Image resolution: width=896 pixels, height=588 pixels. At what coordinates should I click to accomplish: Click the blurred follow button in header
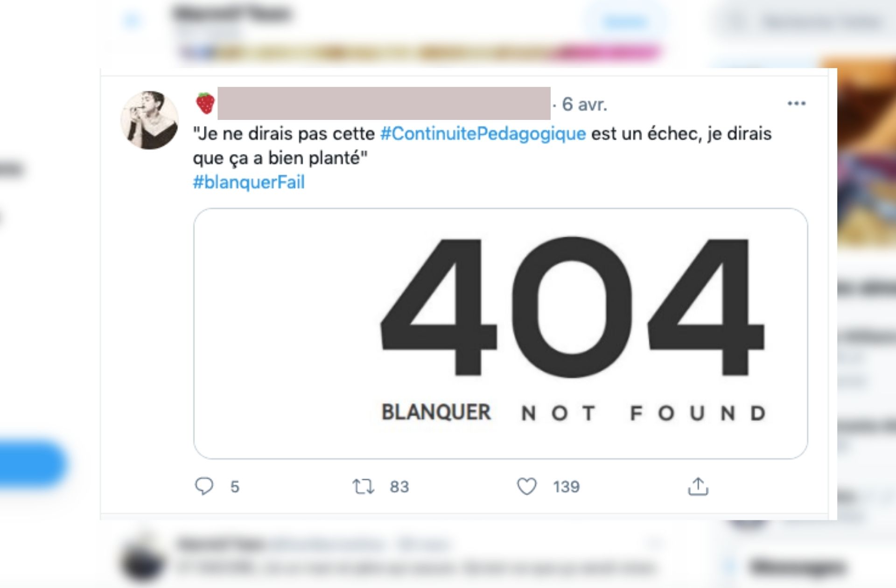click(625, 21)
